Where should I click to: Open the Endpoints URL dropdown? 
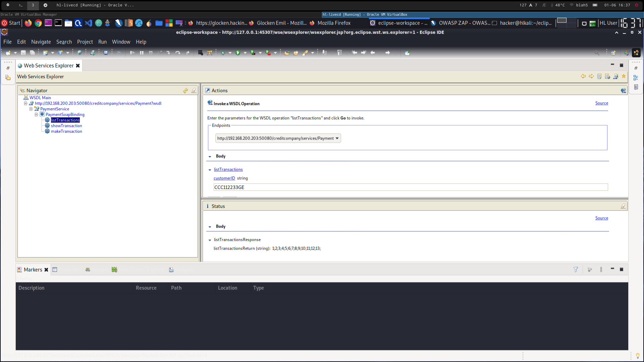point(337,138)
